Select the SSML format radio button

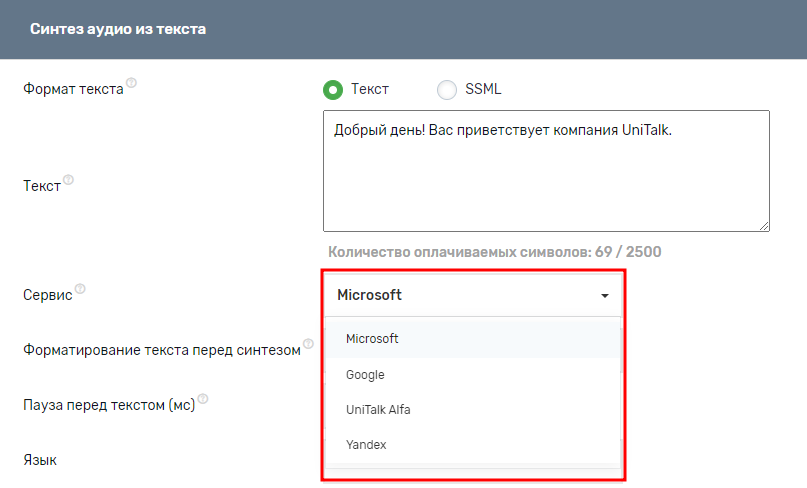click(x=447, y=90)
